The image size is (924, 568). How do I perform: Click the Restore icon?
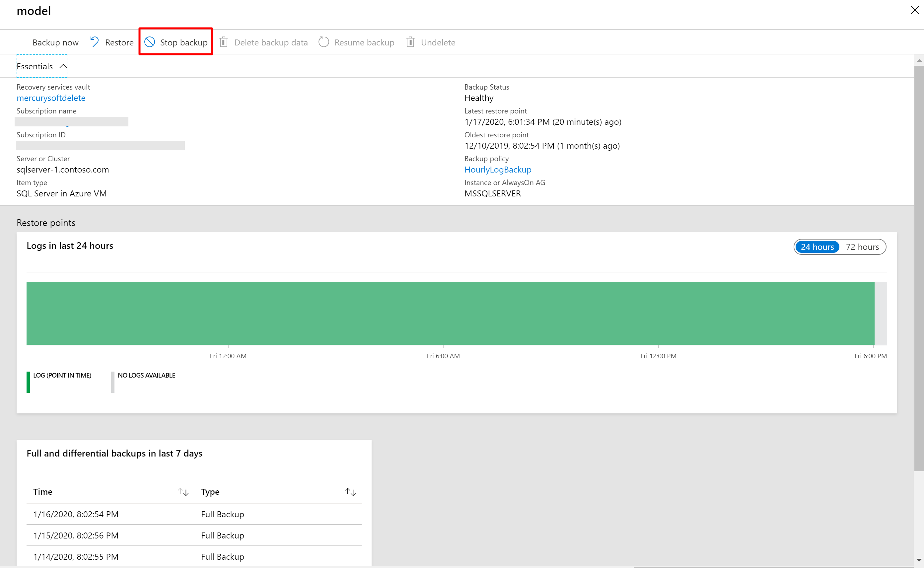point(95,41)
